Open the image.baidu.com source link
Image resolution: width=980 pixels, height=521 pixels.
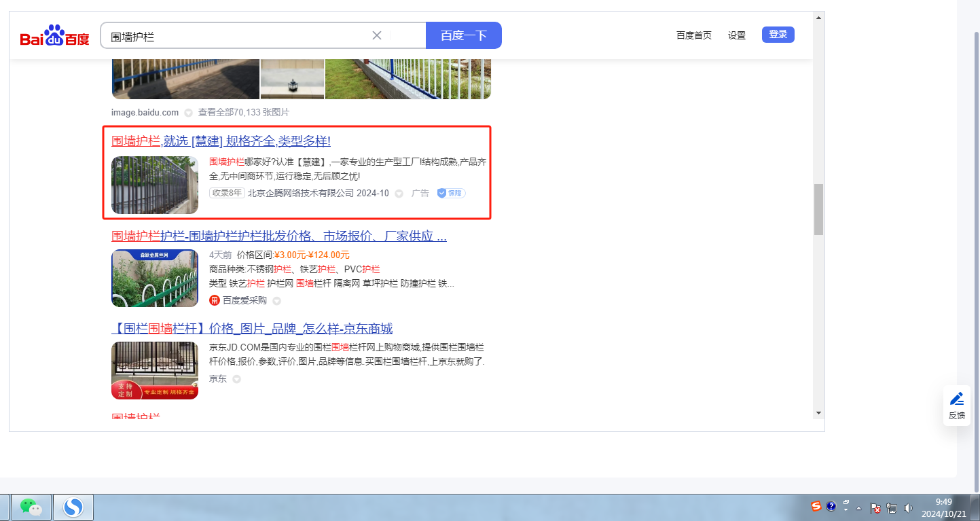coord(145,112)
